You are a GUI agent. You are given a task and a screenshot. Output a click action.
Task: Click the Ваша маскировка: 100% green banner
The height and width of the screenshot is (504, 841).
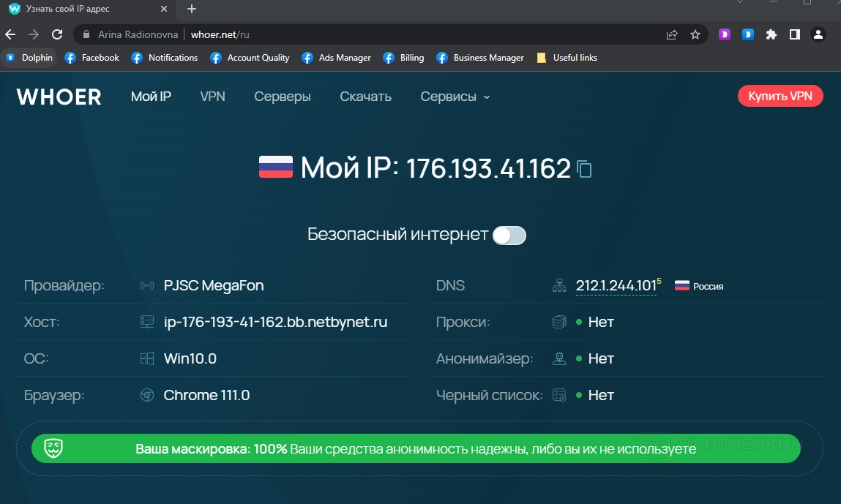(x=416, y=448)
